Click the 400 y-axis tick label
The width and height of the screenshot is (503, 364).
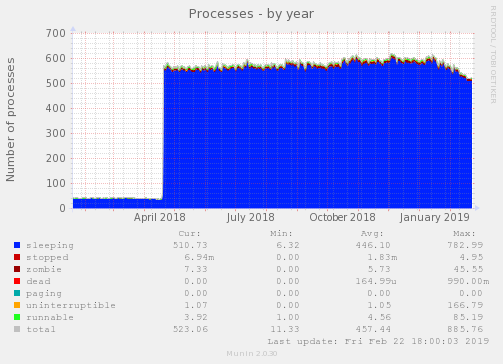[x=56, y=108]
